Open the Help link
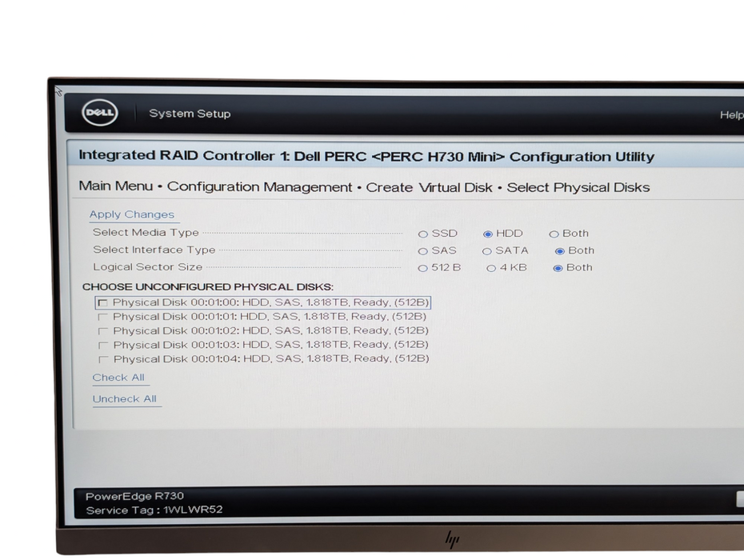The width and height of the screenshot is (744, 560). click(x=731, y=115)
